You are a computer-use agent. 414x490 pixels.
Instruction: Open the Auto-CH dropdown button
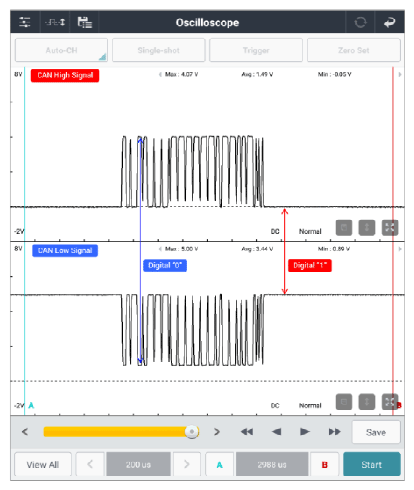61,50
